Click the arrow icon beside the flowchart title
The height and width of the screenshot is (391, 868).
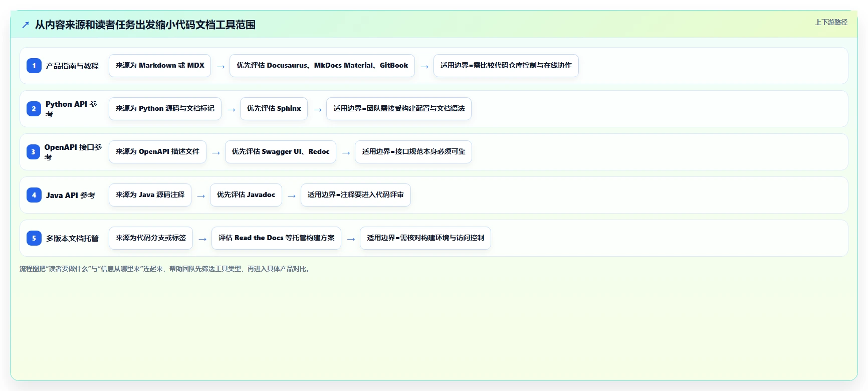[x=26, y=25]
